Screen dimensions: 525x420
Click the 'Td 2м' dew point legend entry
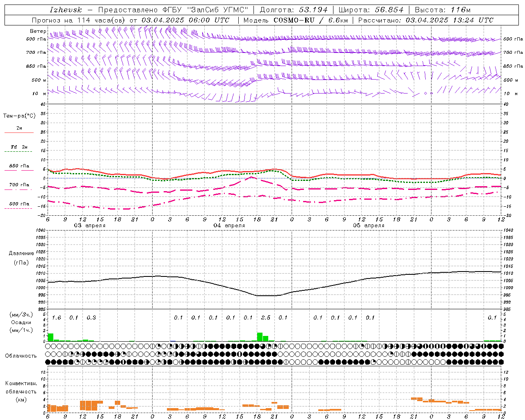point(19,147)
